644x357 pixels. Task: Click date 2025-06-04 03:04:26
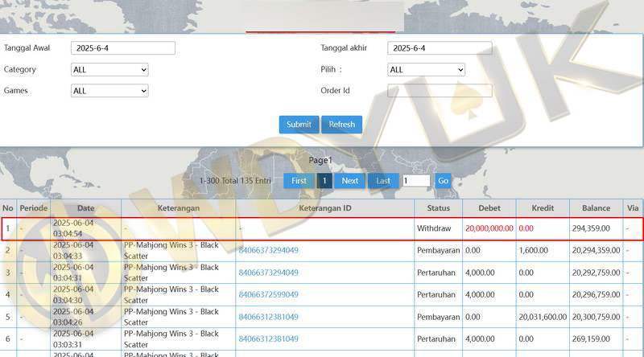(x=73, y=317)
